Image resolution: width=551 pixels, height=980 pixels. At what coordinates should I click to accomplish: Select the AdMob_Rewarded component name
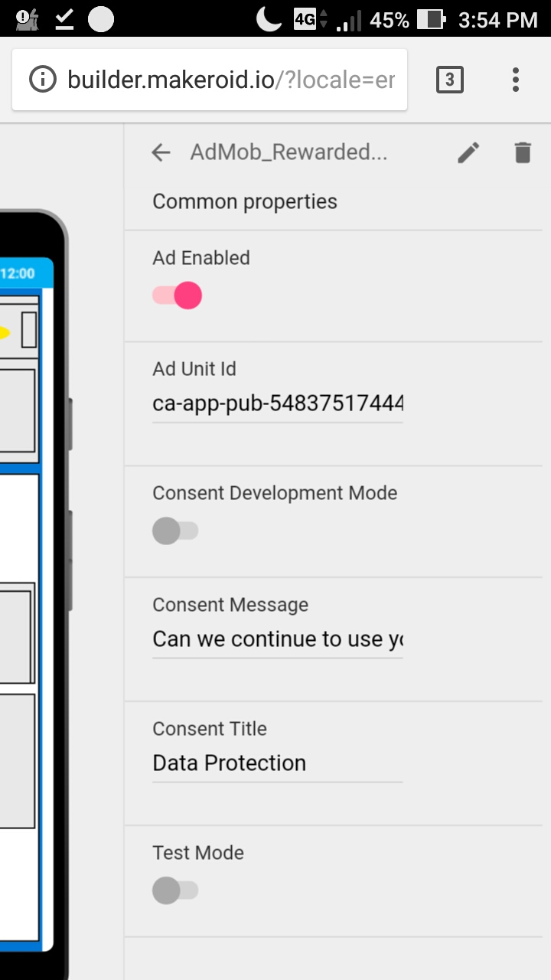[x=289, y=152]
